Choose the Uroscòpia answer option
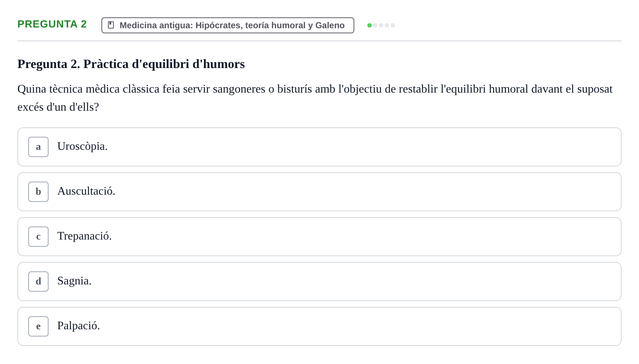Viewport: 639px width, 364px height. pos(319,147)
